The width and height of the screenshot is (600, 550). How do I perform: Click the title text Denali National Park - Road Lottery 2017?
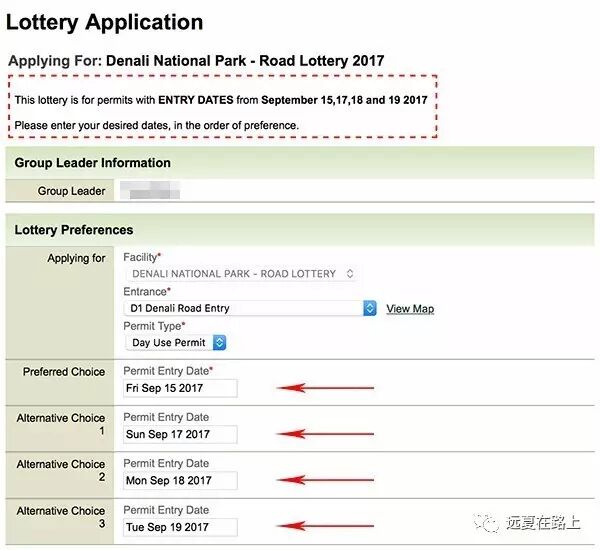click(x=245, y=61)
